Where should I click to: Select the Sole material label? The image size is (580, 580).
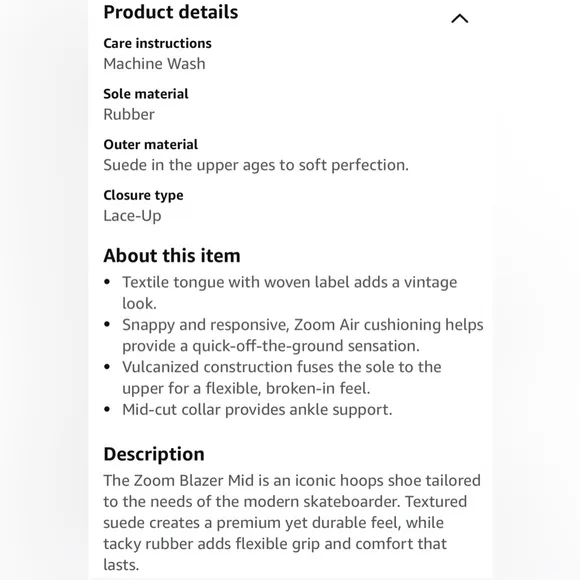pyautogui.click(x=146, y=94)
